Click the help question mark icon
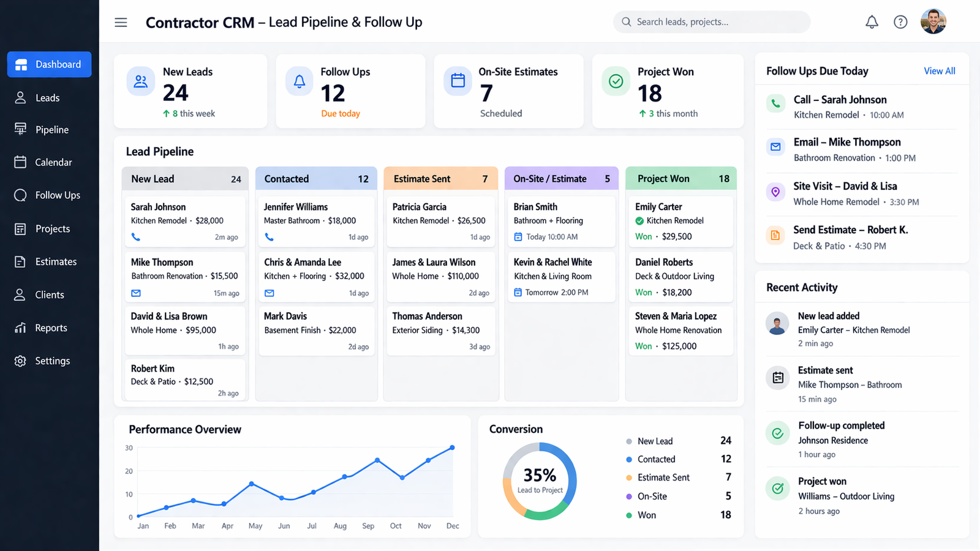The image size is (980, 551). [900, 21]
